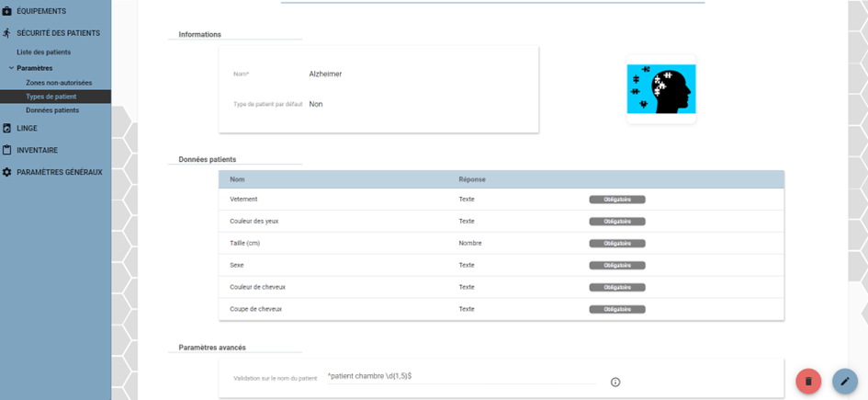Click the Équipements briefcase icon
The width and height of the screenshot is (868, 400).
(6, 11)
